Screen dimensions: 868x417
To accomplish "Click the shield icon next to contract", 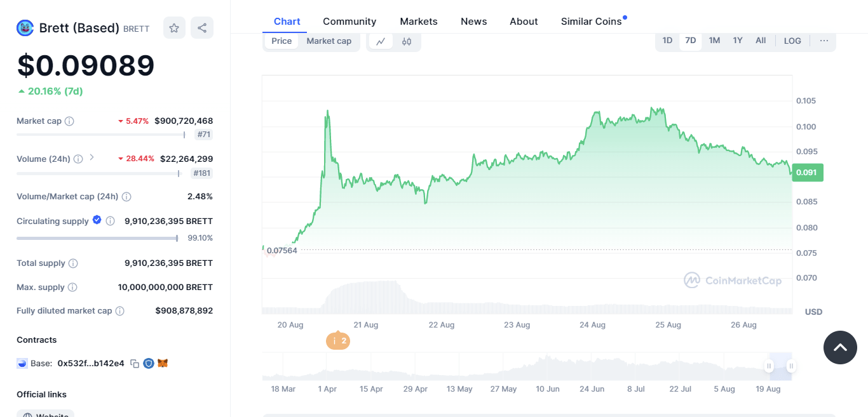I will [149, 364].
